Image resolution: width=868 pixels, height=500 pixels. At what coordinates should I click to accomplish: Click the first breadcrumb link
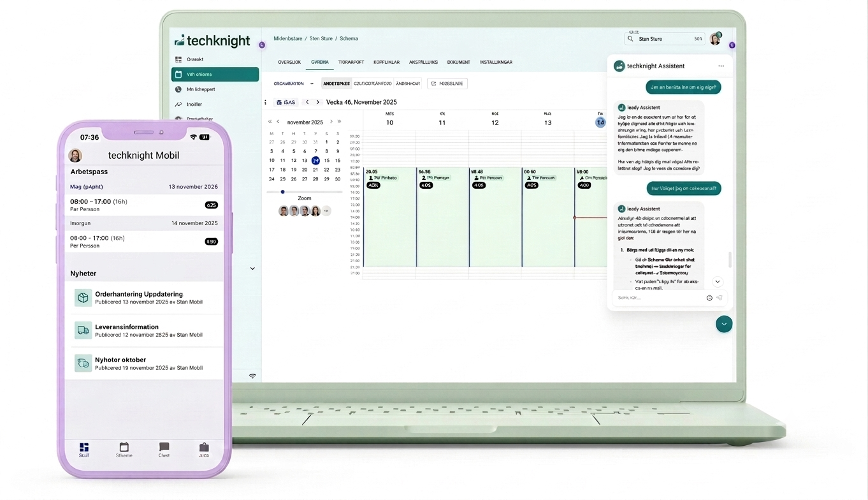288,39
